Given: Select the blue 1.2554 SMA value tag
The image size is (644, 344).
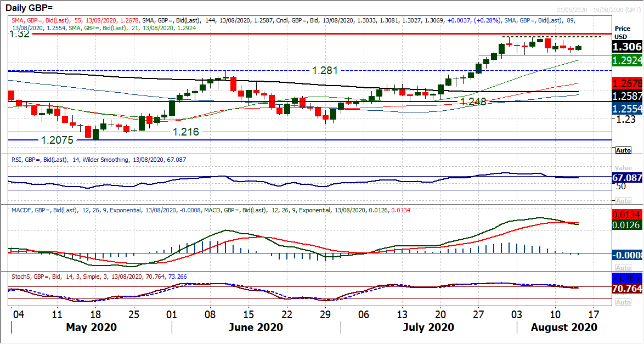Looking at the screenshot, I should click(628, 109).
